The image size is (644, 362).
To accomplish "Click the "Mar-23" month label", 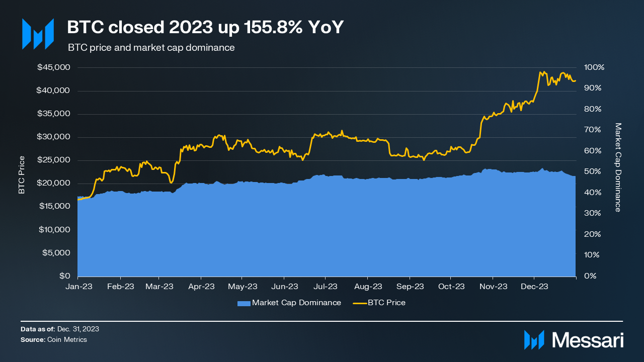I will (159, 287).
